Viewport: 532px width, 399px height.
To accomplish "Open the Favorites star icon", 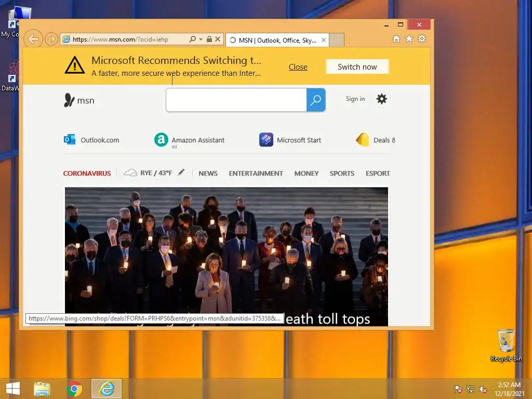I will click(409, 38).
